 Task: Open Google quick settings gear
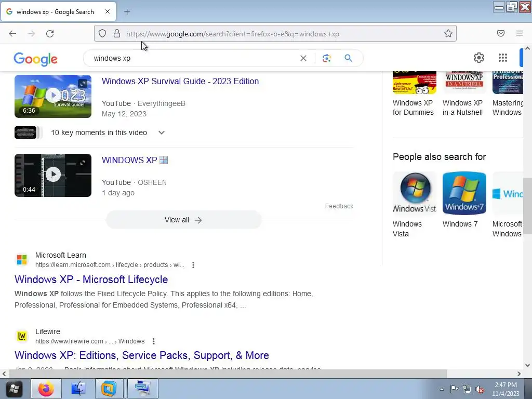(478, 58)
